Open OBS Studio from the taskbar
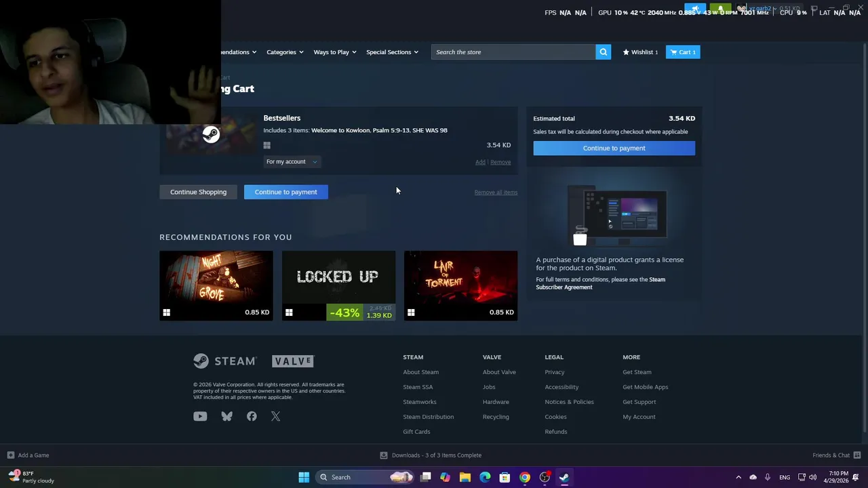The height and width of the screenshot is (488, 868). 545,477
